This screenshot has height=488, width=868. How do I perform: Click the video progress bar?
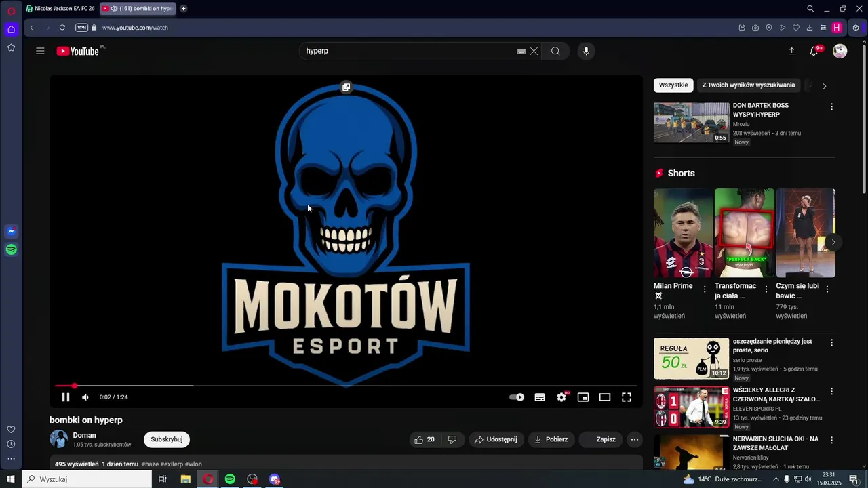point(346,386)
